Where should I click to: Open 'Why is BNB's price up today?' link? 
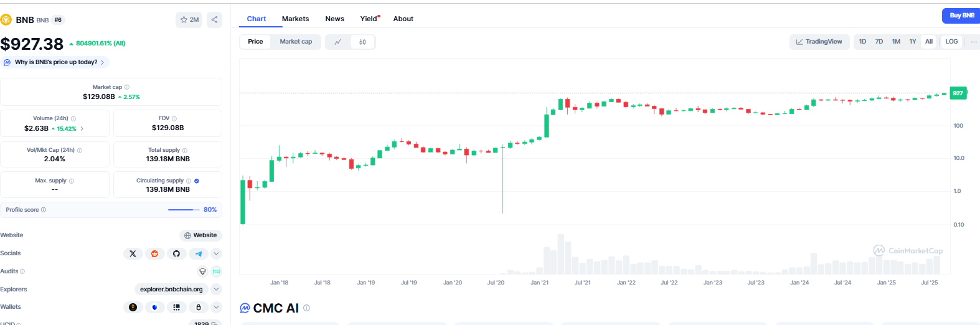[56, 62]
